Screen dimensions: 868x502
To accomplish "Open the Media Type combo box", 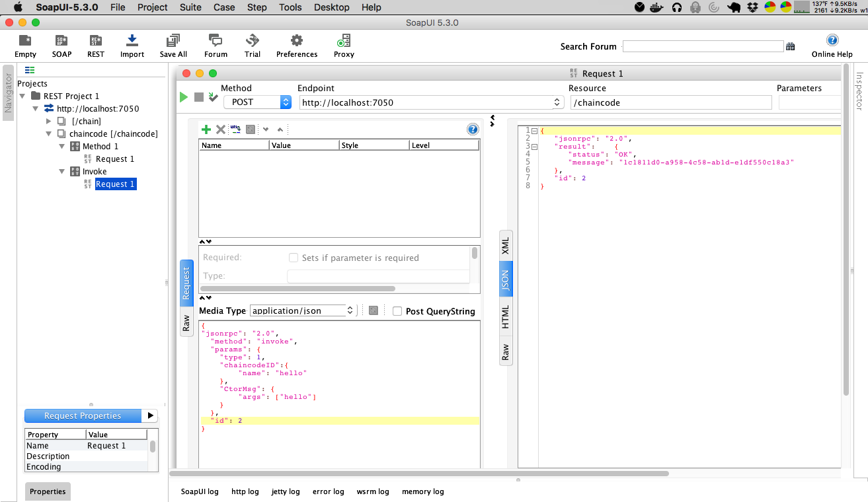I will [x=303, y=310].
